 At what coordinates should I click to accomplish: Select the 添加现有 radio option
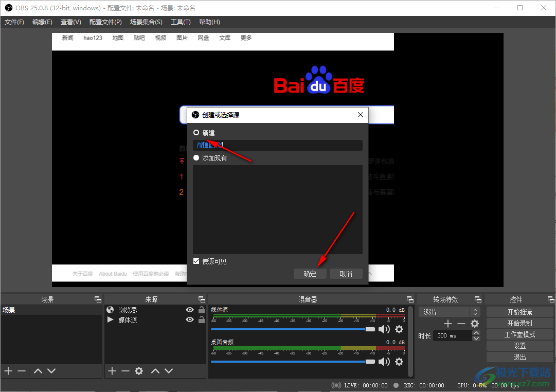point(196,158)
